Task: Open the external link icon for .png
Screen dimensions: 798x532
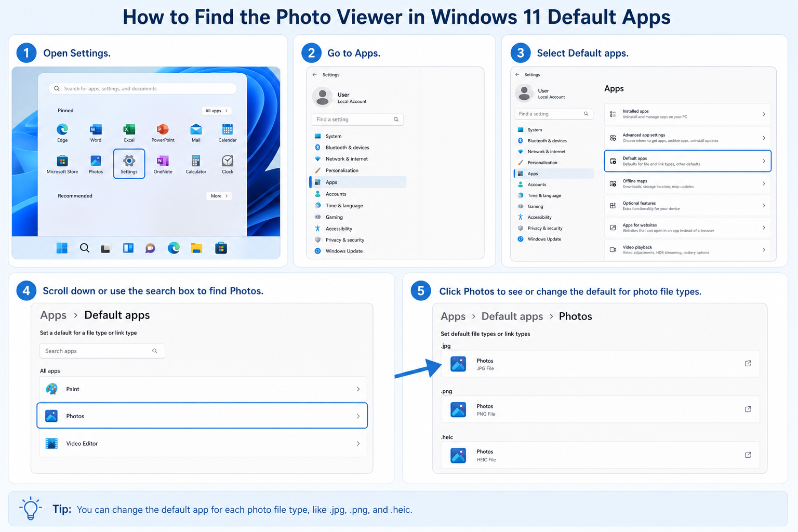Action: (x=748, y=409)
